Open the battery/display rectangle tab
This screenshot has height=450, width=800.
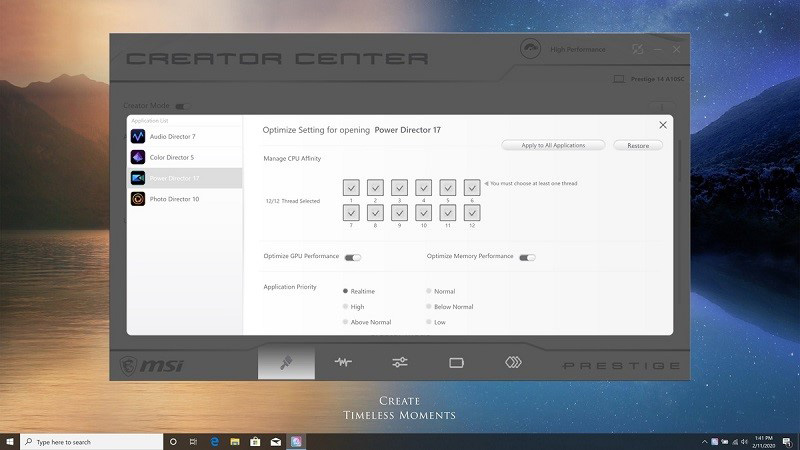tap(456, 363)
